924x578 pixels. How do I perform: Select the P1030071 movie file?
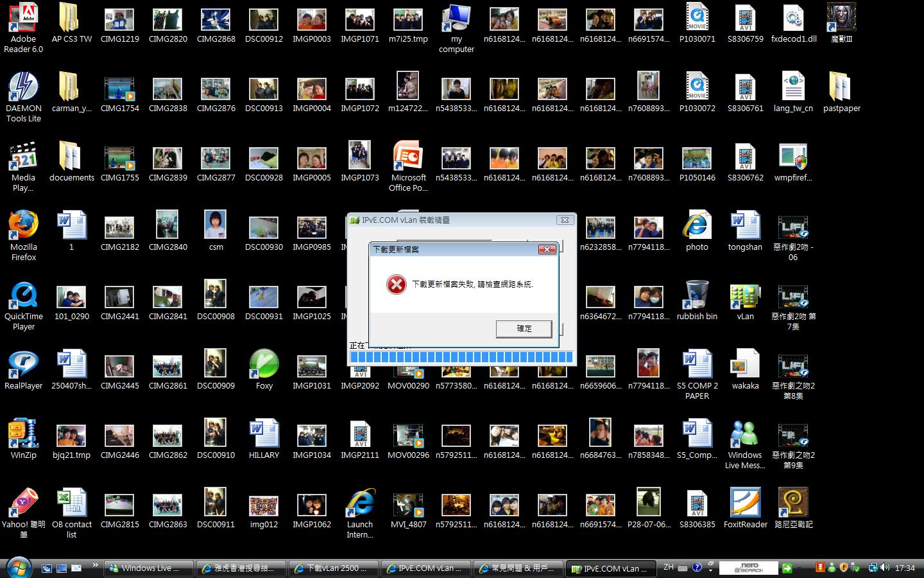coord(697,24)
